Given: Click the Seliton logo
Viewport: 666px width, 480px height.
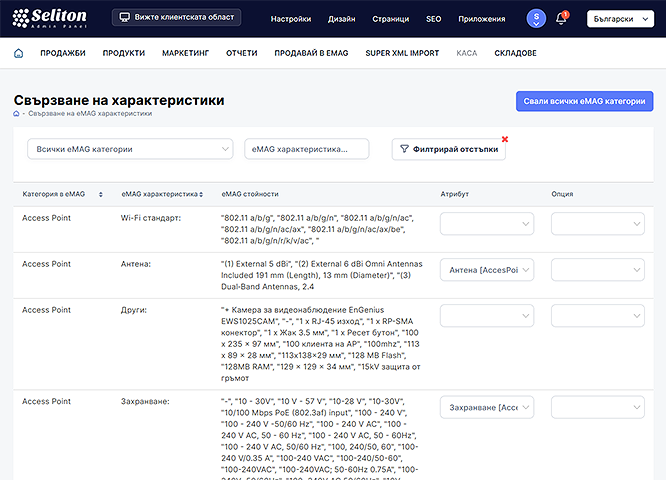Looking at the screenshot, I should click(50, 18).
